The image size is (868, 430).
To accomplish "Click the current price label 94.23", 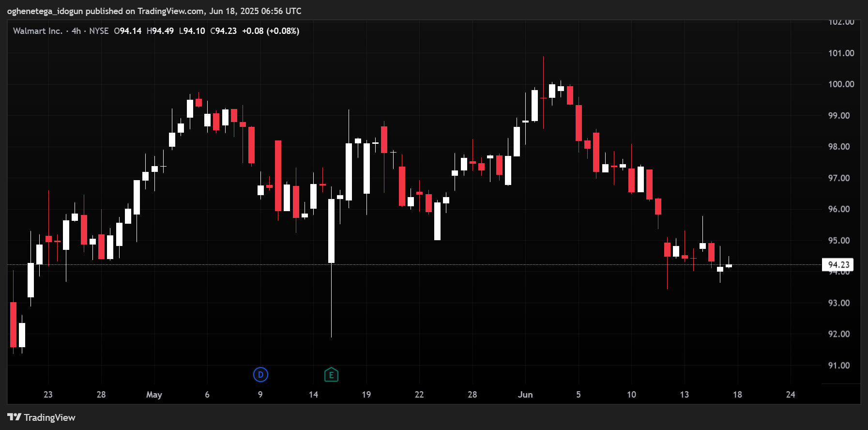I will [838, 264].
